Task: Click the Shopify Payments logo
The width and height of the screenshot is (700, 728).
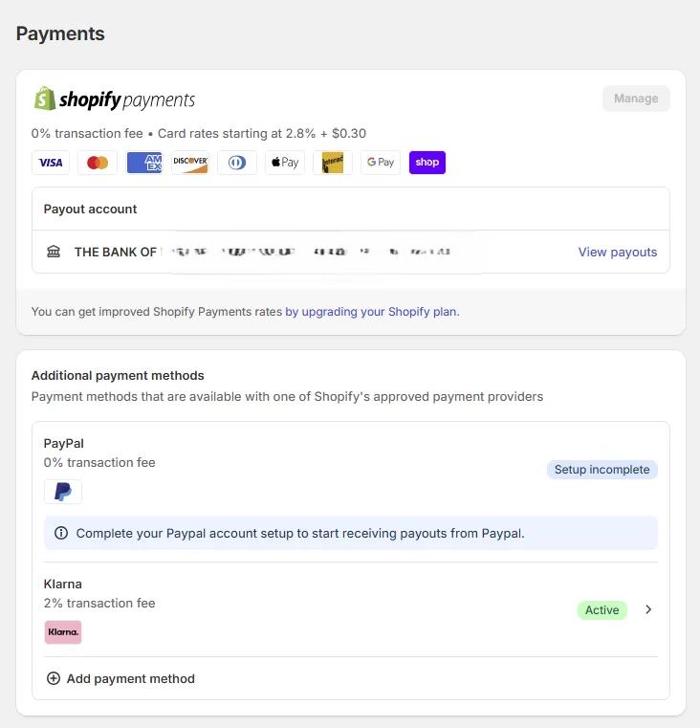Action: coord(114,99)
